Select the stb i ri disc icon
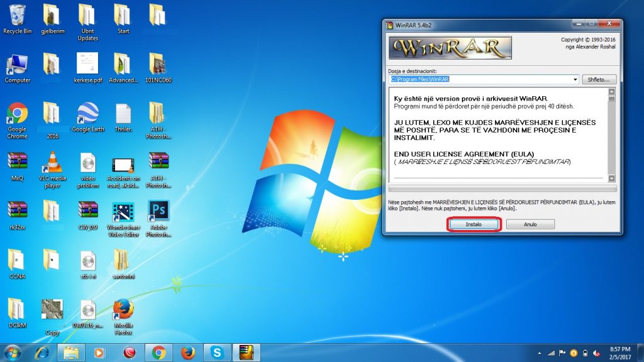Image resolution: width=644 pixels, height=362 pixels. click(x=87, y=265)
